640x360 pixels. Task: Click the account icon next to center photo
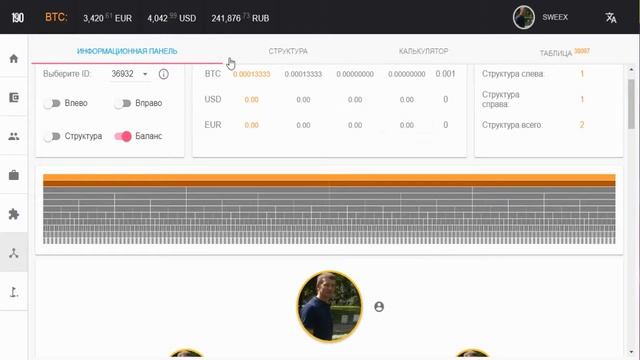click(379, 307)
